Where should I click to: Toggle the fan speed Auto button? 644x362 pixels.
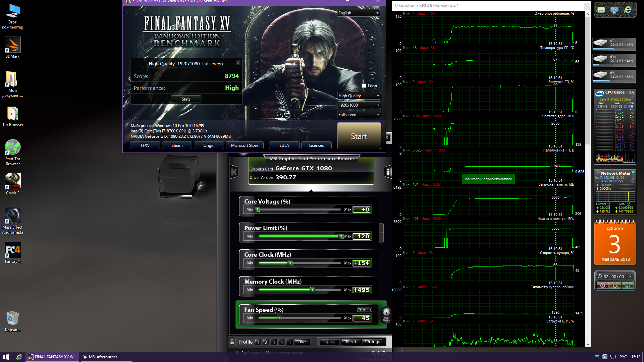point(365,310)
